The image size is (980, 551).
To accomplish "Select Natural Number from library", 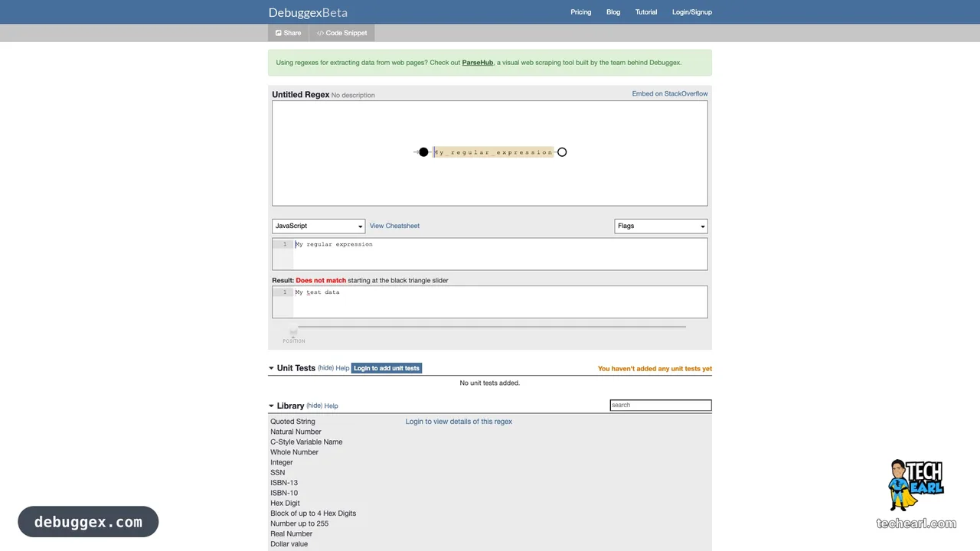I will 296,432.
